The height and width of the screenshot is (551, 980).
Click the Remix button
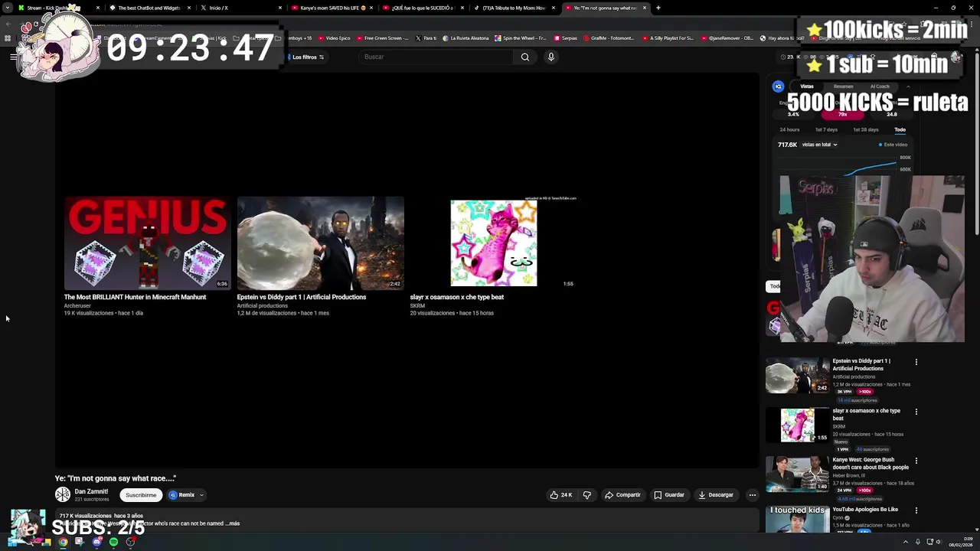click(x=182, y=494)
